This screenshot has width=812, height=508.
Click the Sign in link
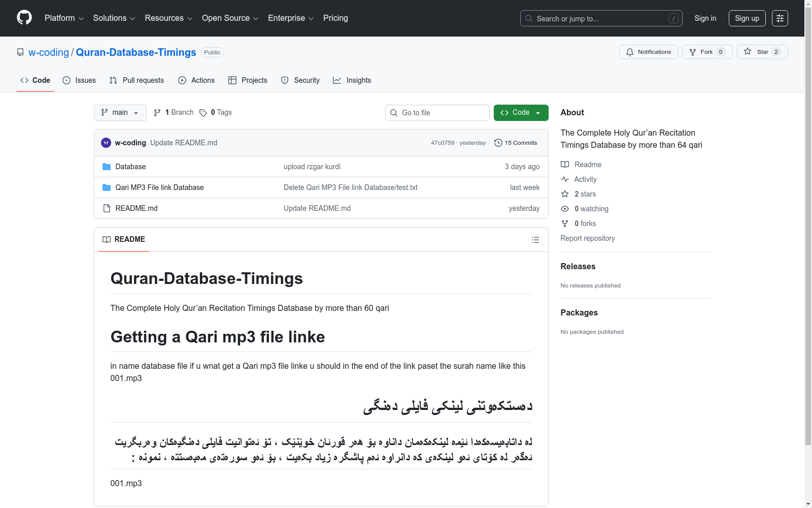pos(705,18)
